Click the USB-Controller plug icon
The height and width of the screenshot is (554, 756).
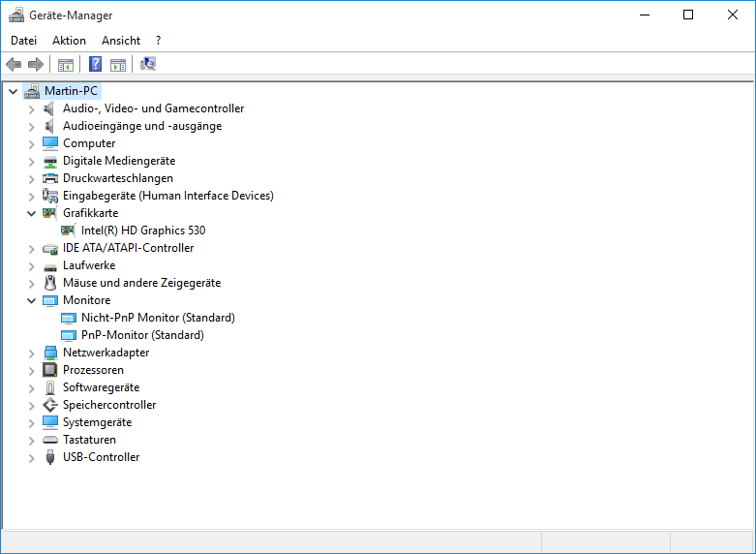(50, 457)
